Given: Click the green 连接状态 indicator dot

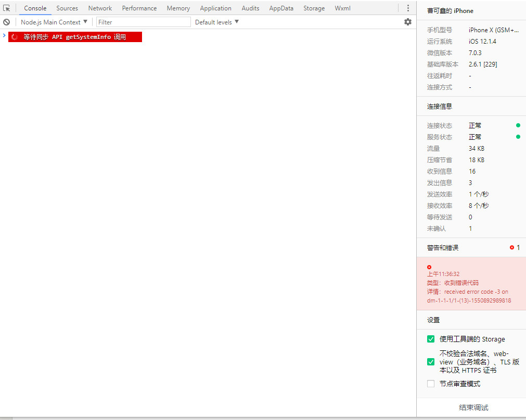Looking at the screenshot, I should click(x=518, y=125).
